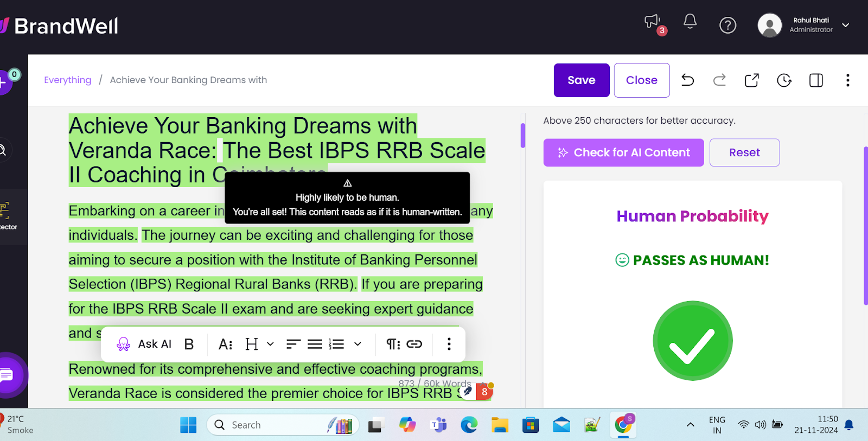Click the BrandWell logo
Screen dimensions: 868x441
point(59,25)
